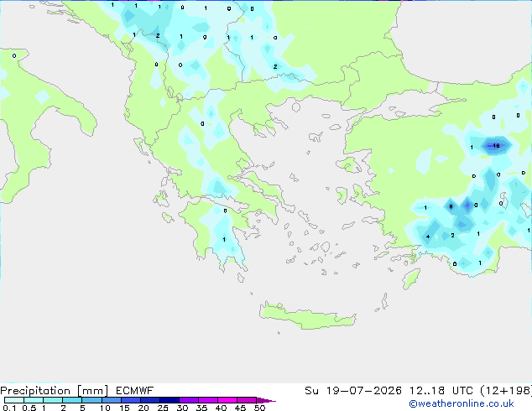The image size is (532, 411).
Task: Click the 18 mm precipitation value in Turkey
Action: coord(496,146)
